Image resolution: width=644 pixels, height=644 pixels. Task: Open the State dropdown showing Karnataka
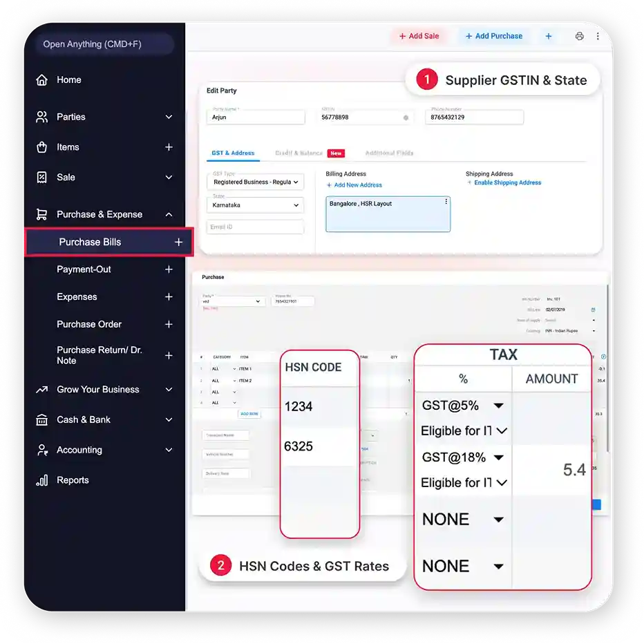(255, 205)
